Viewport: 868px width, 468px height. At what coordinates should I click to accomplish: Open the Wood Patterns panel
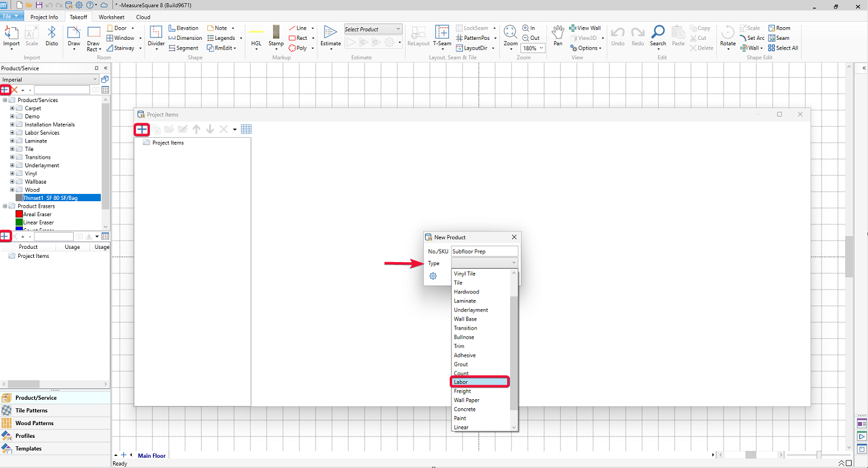click(x=55, y=423)
